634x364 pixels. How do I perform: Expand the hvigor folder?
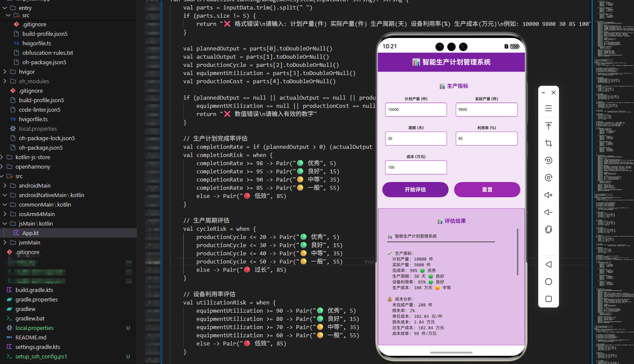(5, 72)
